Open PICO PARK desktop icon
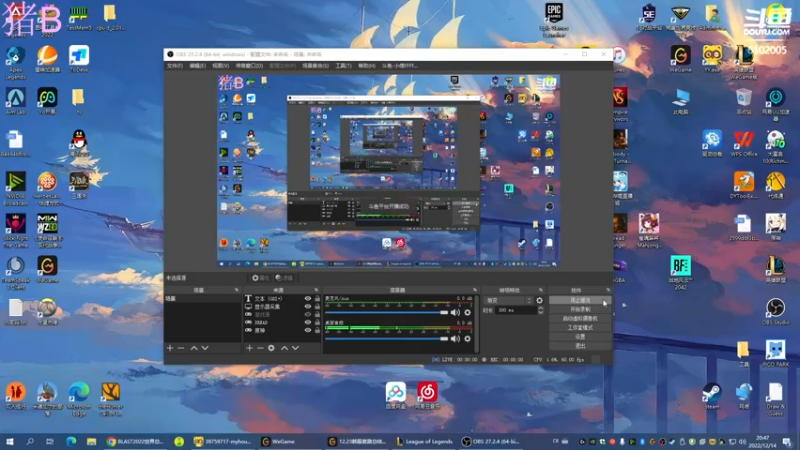This screenshot has height=450, width=800. click(775, 354)
